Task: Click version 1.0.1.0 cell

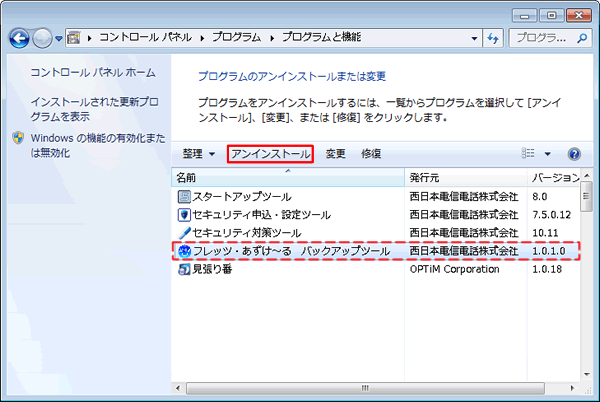Action: pyautogui.click(x=548, y=251)
